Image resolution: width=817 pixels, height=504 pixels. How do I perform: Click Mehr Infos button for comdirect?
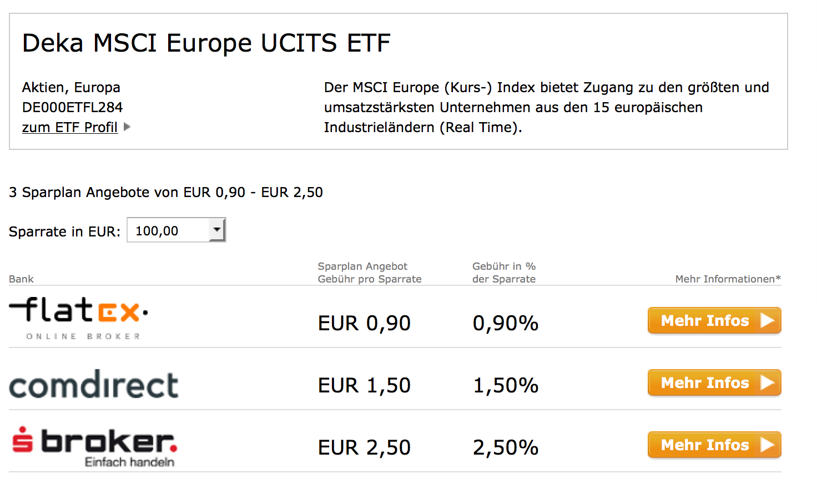point(714,383)
